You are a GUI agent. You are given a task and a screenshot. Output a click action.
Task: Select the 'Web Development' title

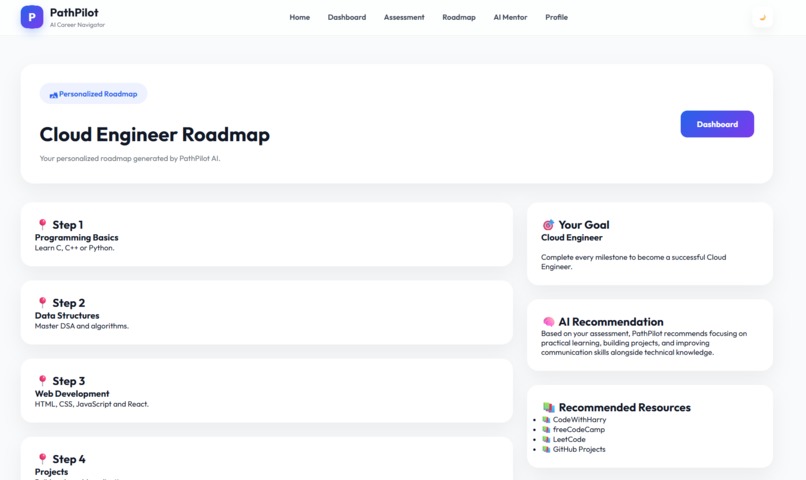pos(72,394)
